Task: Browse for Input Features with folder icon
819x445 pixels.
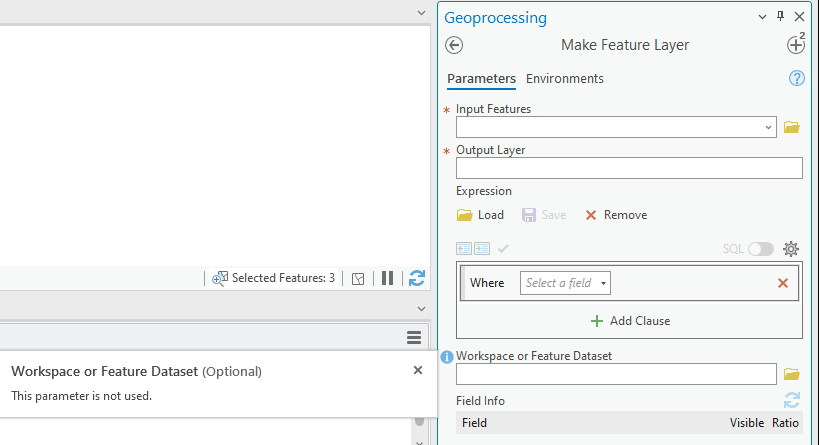Action: coord(792,127)
